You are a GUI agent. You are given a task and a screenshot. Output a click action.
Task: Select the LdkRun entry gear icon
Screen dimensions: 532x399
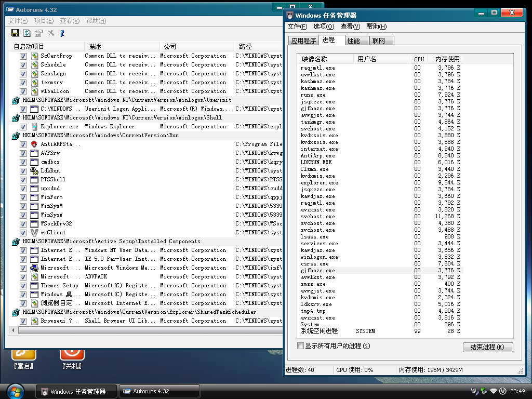[x=34, y=170]
